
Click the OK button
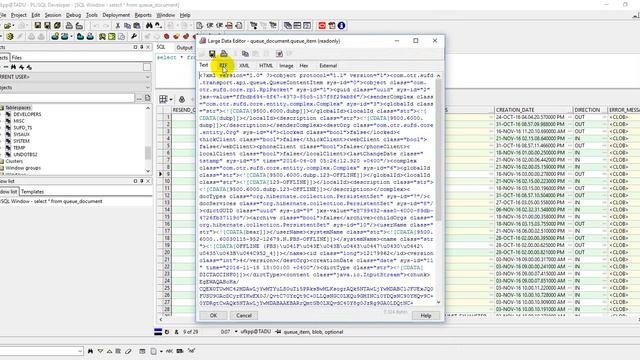(x=213, y=315)
